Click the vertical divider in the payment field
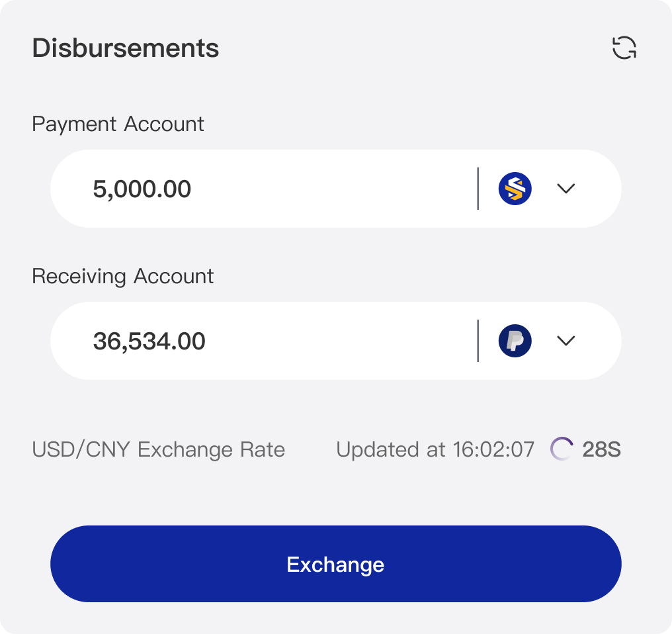The width and height of the screenshot is (672, 634). point(478,189)
